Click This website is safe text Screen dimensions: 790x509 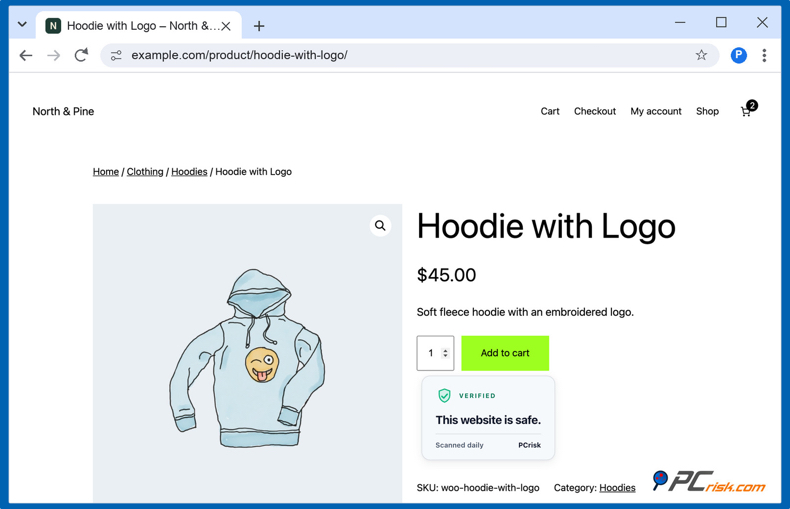click(488, 420)
